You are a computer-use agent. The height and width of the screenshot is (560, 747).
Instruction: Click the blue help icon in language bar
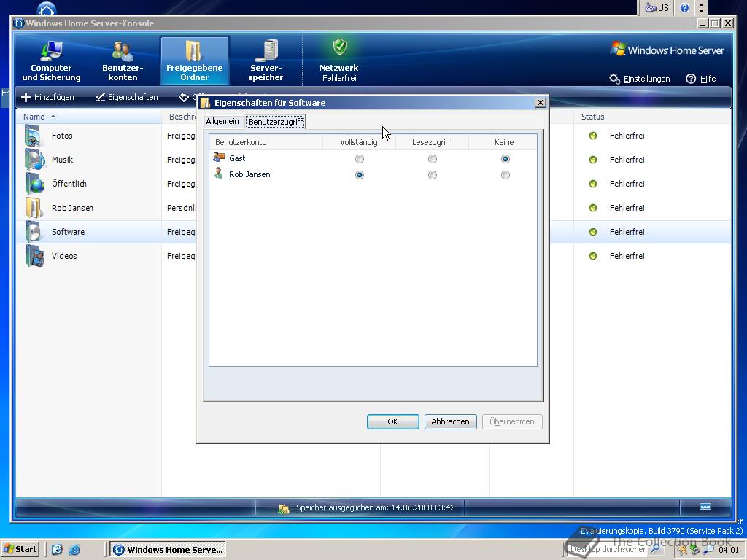pos(684,7)
